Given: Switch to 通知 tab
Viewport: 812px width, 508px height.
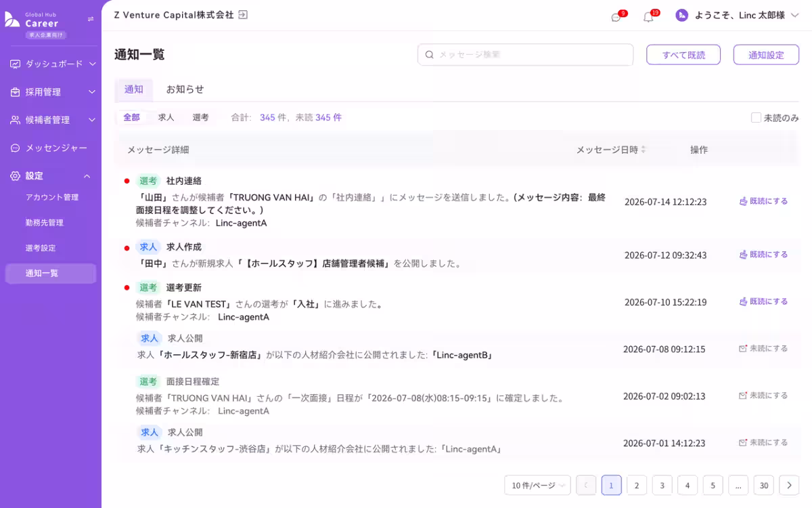Looking at the screenshot, I should pyautogui.click(x=134, y=89).
